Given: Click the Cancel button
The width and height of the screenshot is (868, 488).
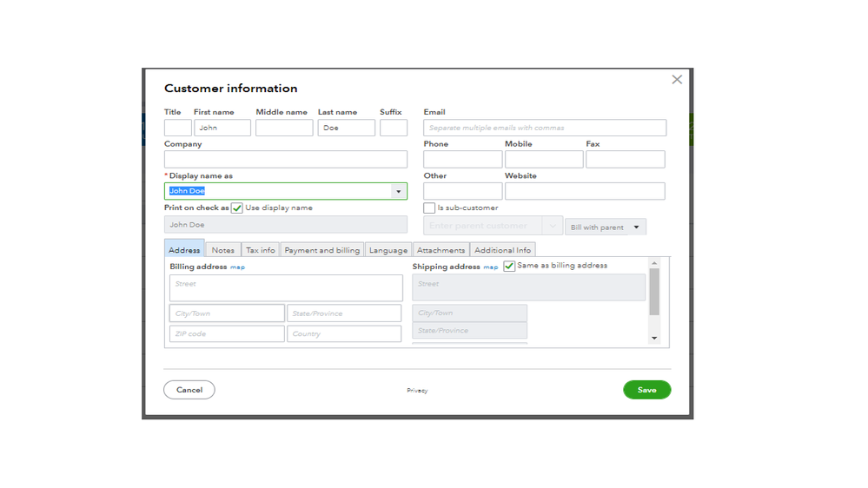Looking at the screenshot, I should coord(189,390).
